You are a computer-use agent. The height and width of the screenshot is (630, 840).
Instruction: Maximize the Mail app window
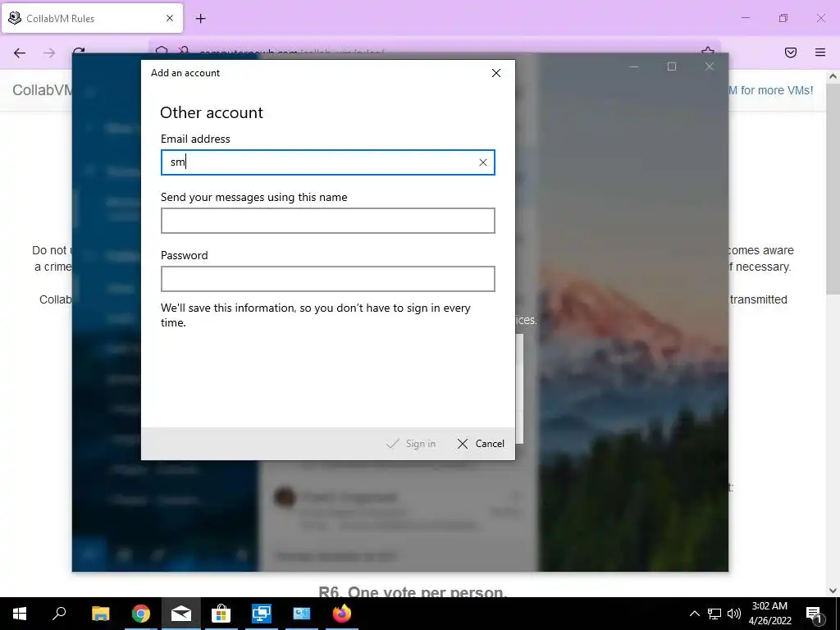coord(671,66)
